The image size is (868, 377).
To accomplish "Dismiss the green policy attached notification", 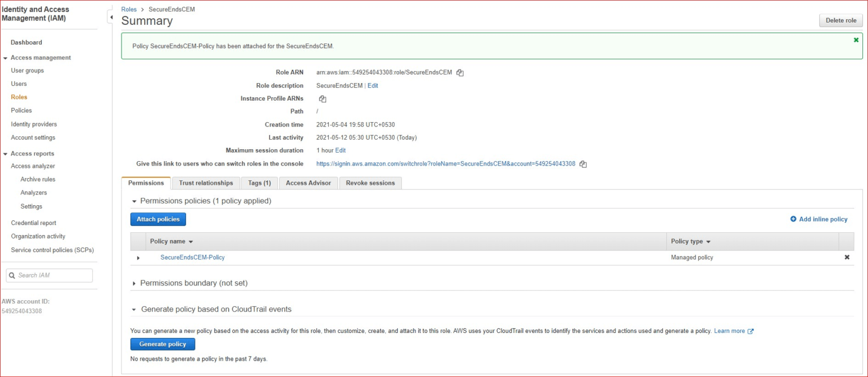I will click(x=856, y=40).
